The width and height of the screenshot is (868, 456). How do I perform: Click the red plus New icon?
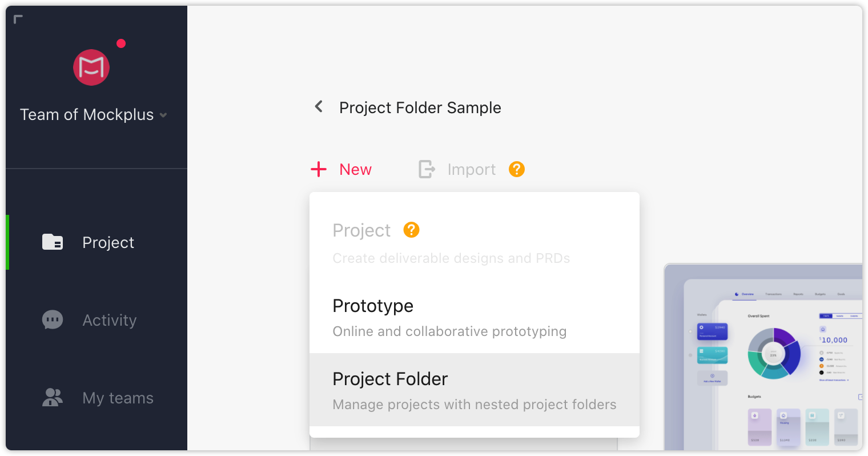(319, 169)
